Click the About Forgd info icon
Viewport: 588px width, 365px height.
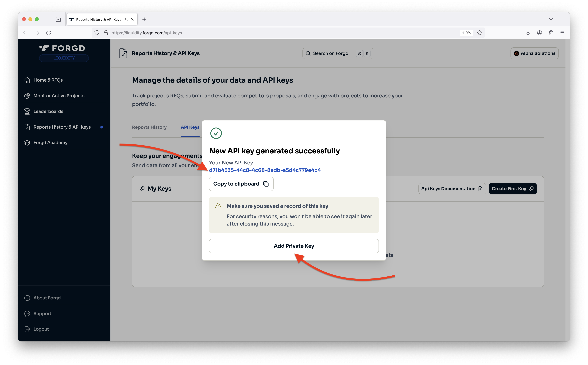(27, 298)
